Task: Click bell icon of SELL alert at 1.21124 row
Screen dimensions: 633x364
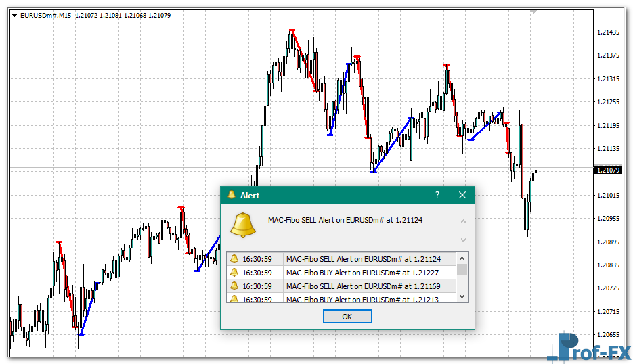Action: pos(234,259)
